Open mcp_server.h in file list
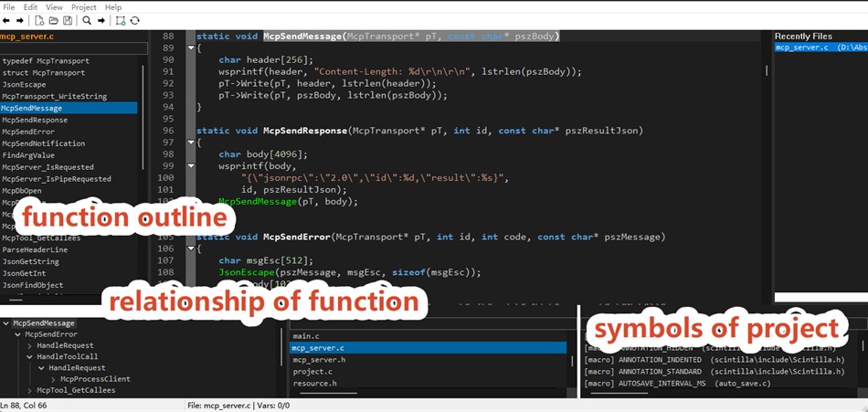This screenshot has width=868, height=412. point(320,360)
